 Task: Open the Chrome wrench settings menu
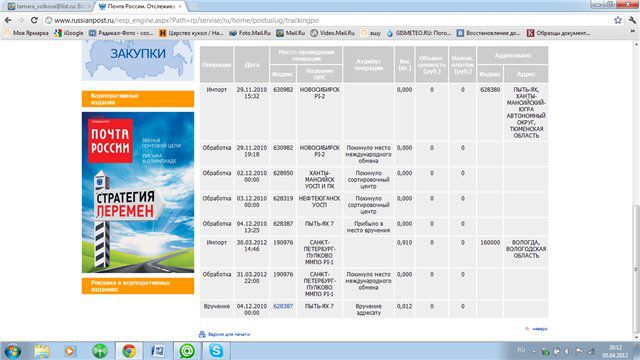[x=633, y=20]
